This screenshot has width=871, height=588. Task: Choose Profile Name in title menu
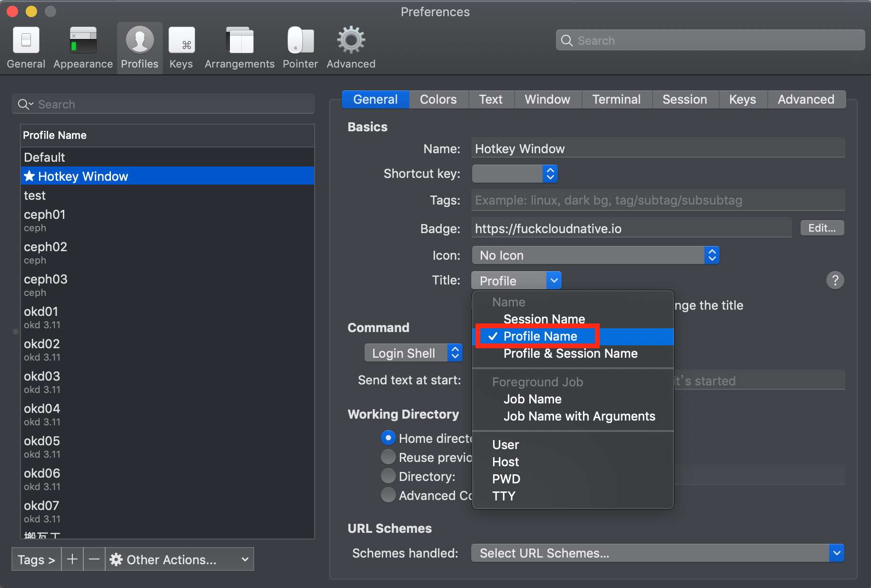(x=573, y=336)
